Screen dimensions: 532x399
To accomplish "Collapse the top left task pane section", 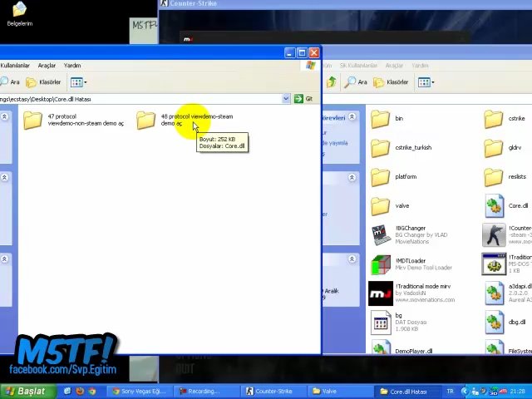I will click(x=4, y=116).
